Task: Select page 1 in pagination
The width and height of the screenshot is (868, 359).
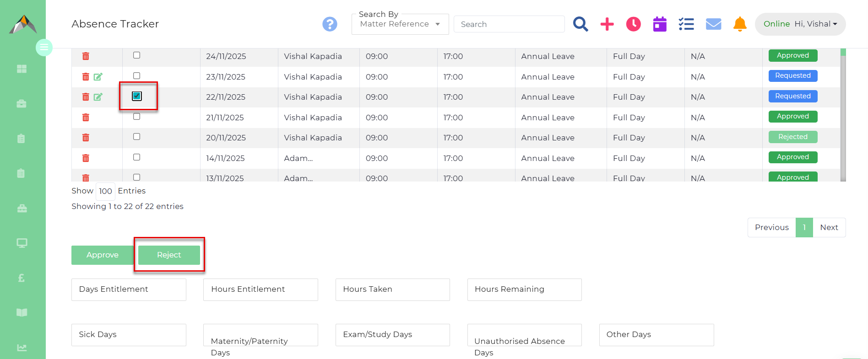Action: (804, 228)
